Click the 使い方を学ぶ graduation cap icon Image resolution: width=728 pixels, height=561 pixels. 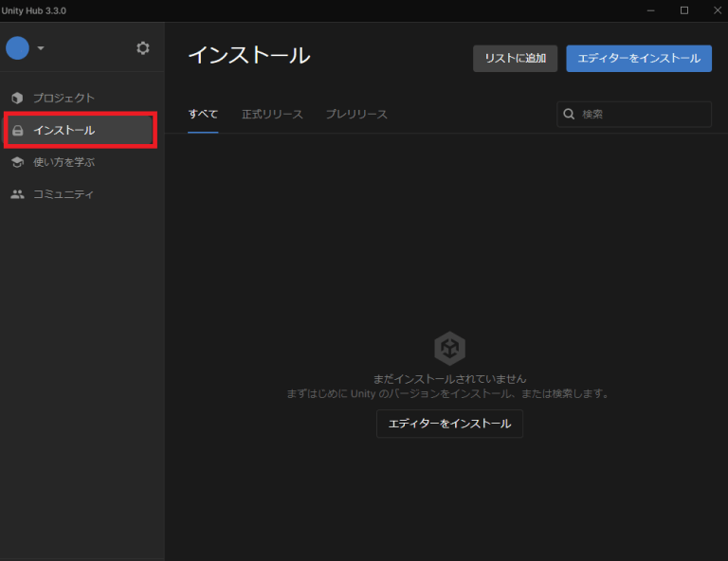point(17,162)
